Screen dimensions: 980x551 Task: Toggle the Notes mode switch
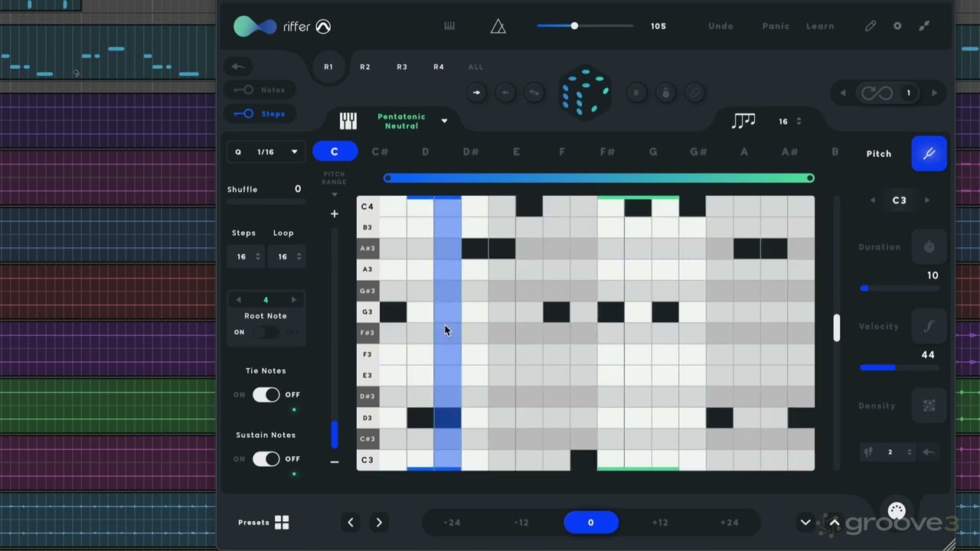(x=243, y=90)
